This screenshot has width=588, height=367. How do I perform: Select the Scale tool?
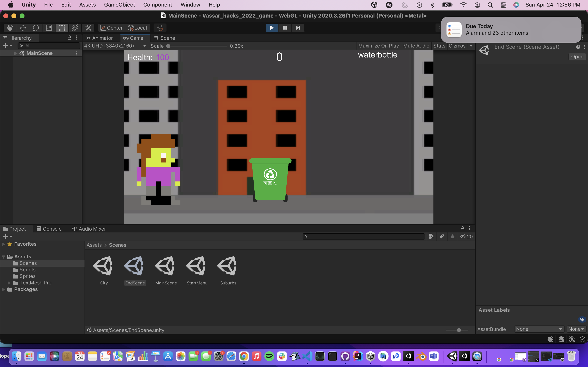point(49,28)
